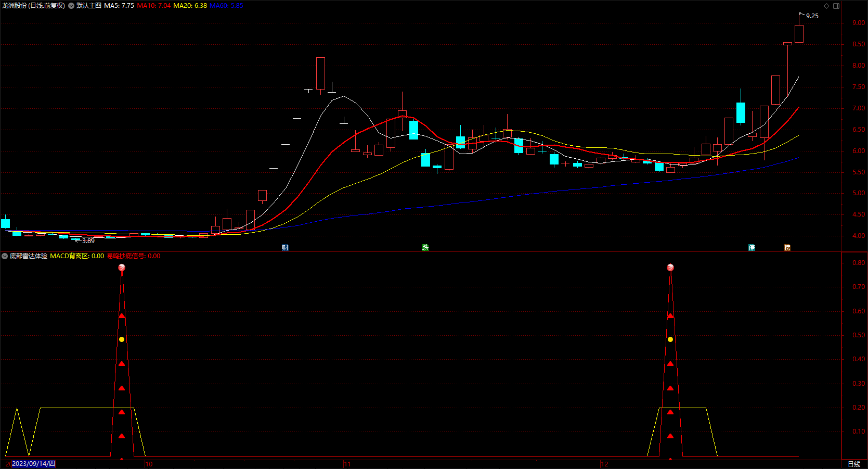Click the MACD背离区: 0.00 label
The height and width of the screenshot is (469, 868).
77,256
